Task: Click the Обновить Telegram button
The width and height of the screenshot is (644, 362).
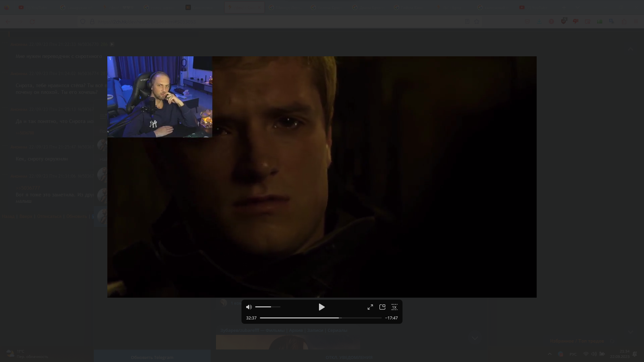Action: pos(152,357)
